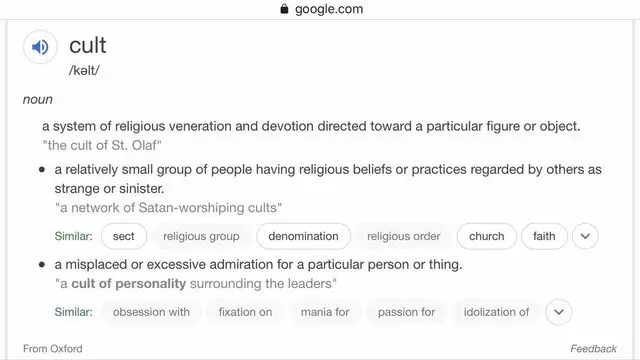Open the Feedback link
Screen dimensions: 640x360
coord(593,349)
